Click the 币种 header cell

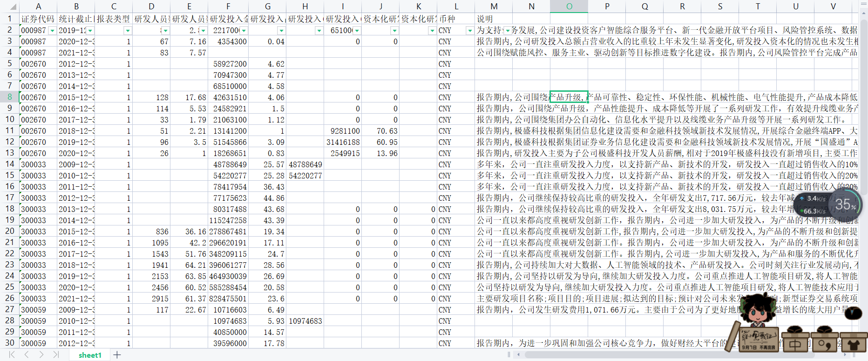pos(456,19)
